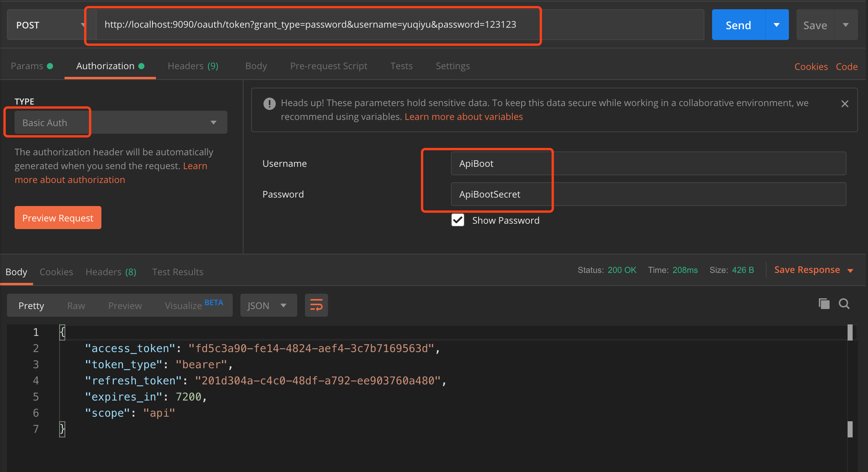This screenshot has height=472, width=868.
Task: Click the wrap lines icon in response toolbar
Action: point(316,305)
